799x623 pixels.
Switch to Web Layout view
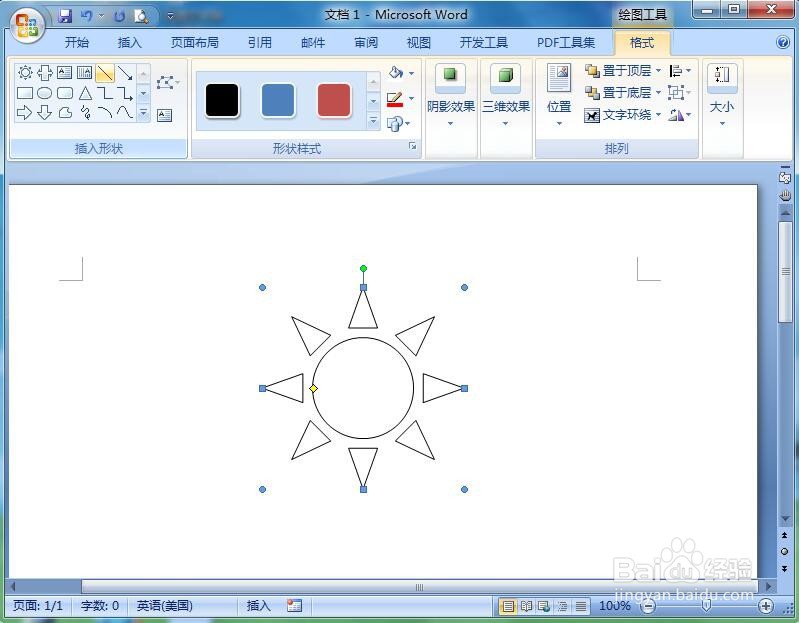pyautogui.click(x=544, y=606)
